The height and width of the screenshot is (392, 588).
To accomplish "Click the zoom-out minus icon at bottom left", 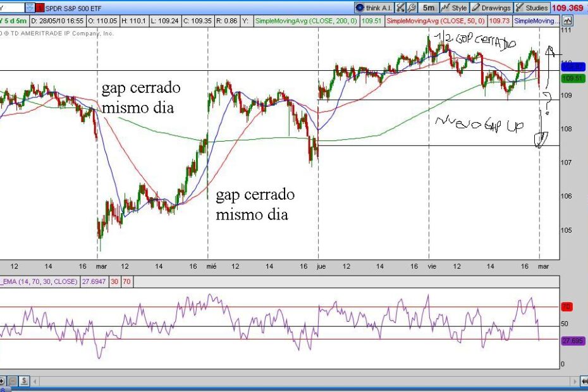I will click(13, 381).
